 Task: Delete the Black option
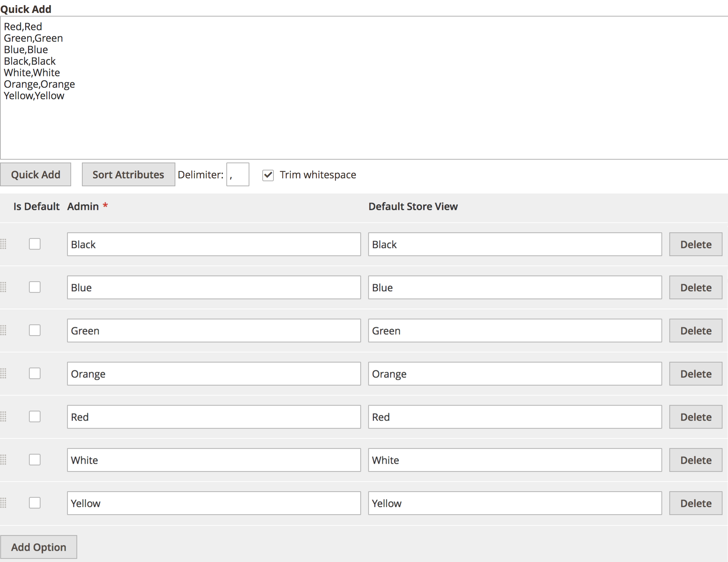696,244
